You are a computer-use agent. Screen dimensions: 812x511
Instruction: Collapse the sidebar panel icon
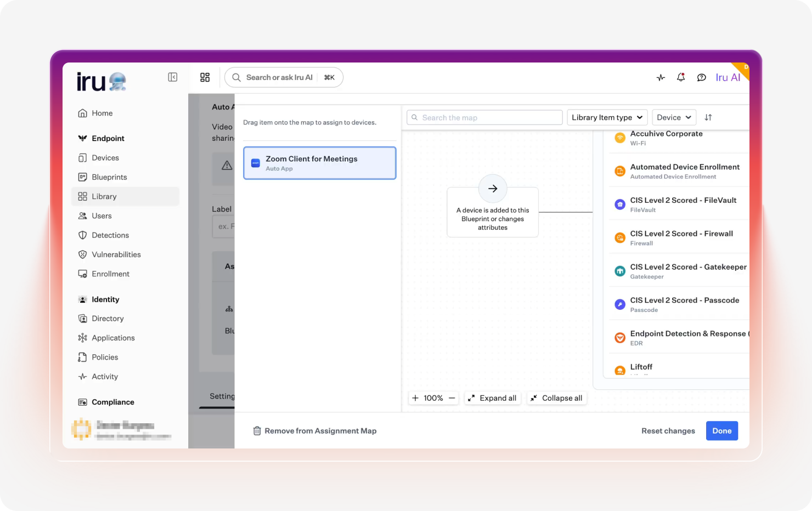tap(173, 77)
